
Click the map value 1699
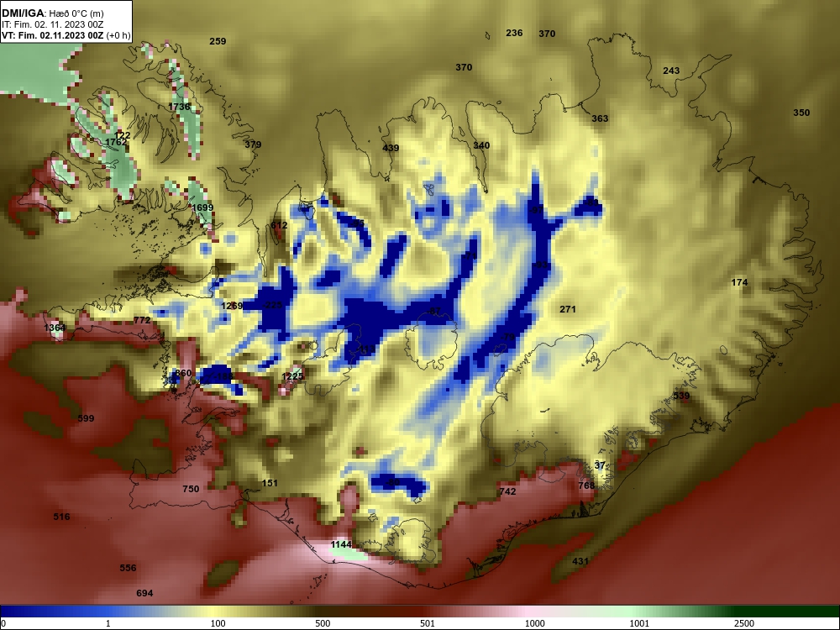click(202, 207)
